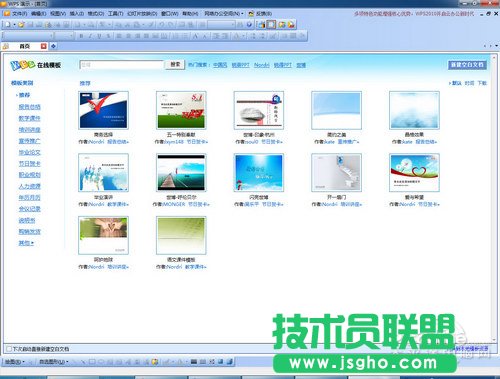The image size is (500, 379).
Task: Click the line style icon in drawing toolbar
Action: (194, 361)
